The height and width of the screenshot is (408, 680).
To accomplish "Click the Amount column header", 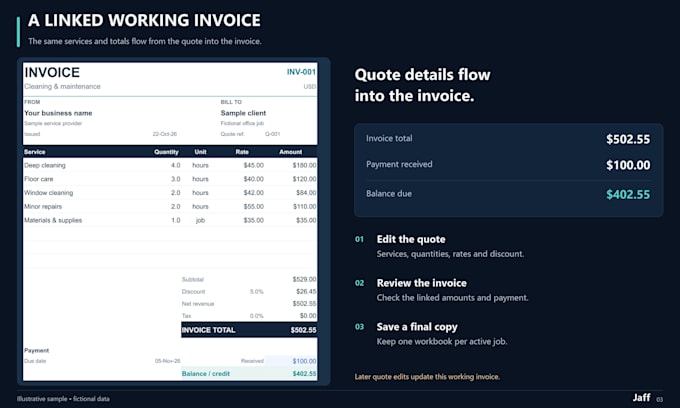I will point(291,152).
